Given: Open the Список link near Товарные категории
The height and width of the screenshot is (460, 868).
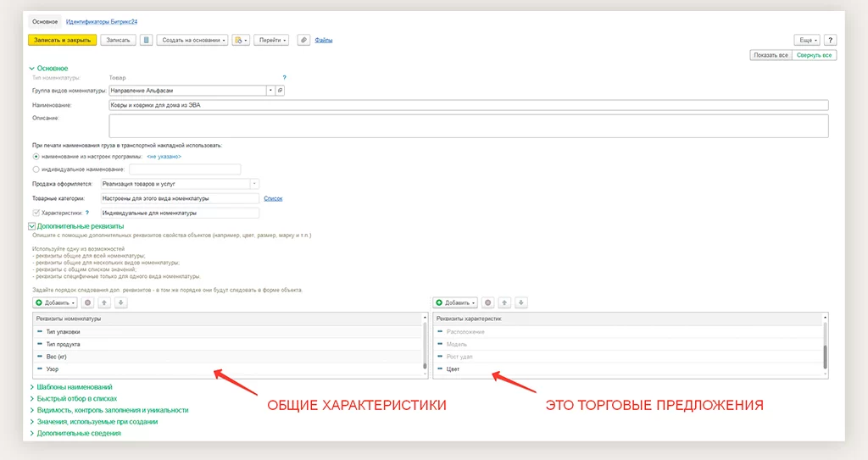Looking at the screenshot, I should 273,198.
